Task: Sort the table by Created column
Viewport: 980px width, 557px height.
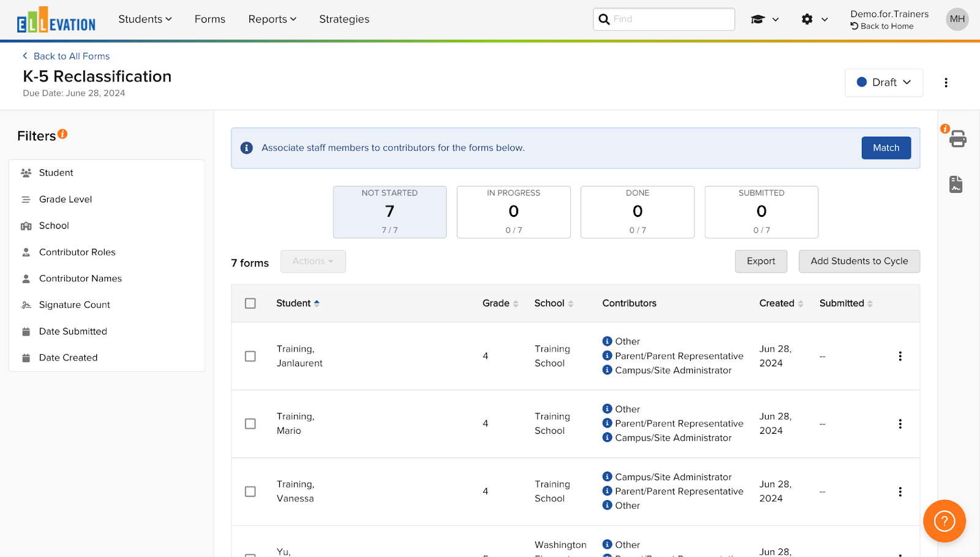Action: (781, 303)
